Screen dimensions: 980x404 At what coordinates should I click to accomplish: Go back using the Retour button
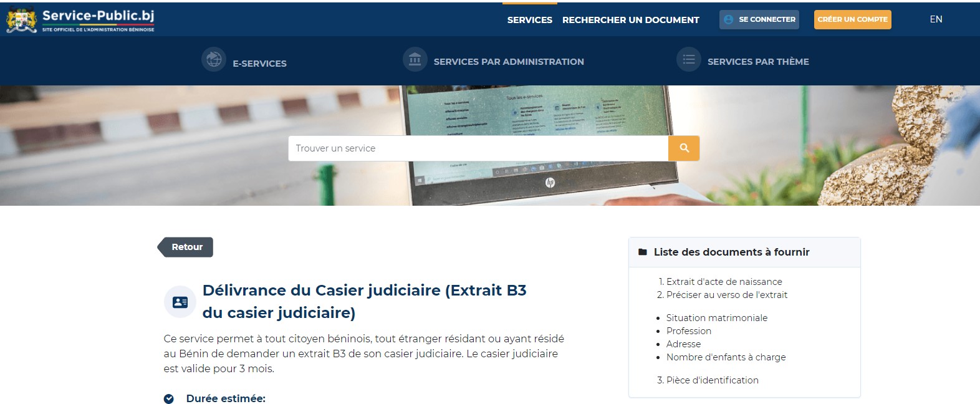coord(185,247)
